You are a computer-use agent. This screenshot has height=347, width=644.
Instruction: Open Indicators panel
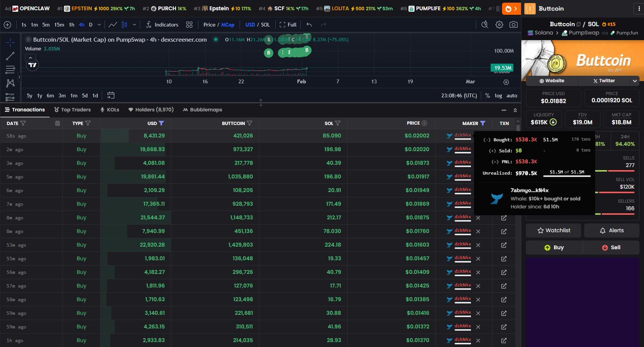click(x=162, y=25)
